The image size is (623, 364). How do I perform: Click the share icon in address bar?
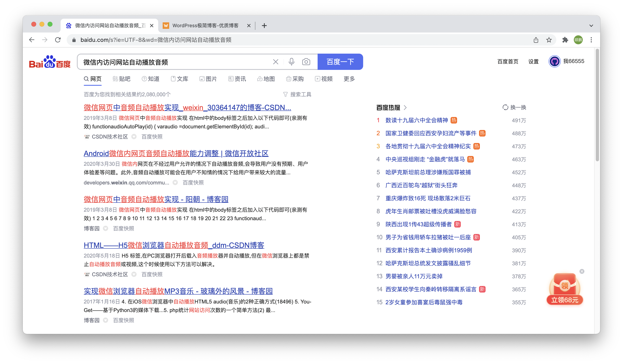click(x=536, y=40)
